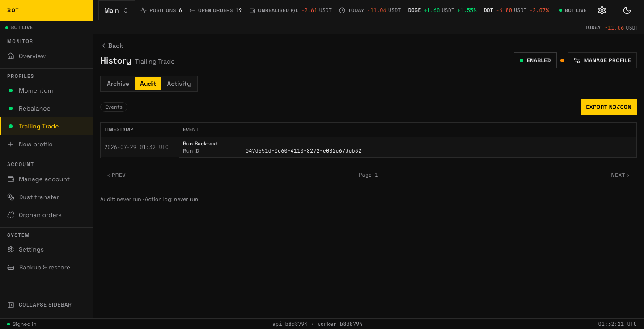Click the Events filter chip
644x329 pixels.
click(x=114, y=107)
